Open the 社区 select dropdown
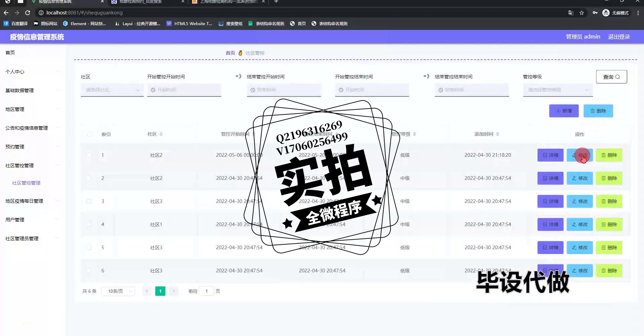 112,90
